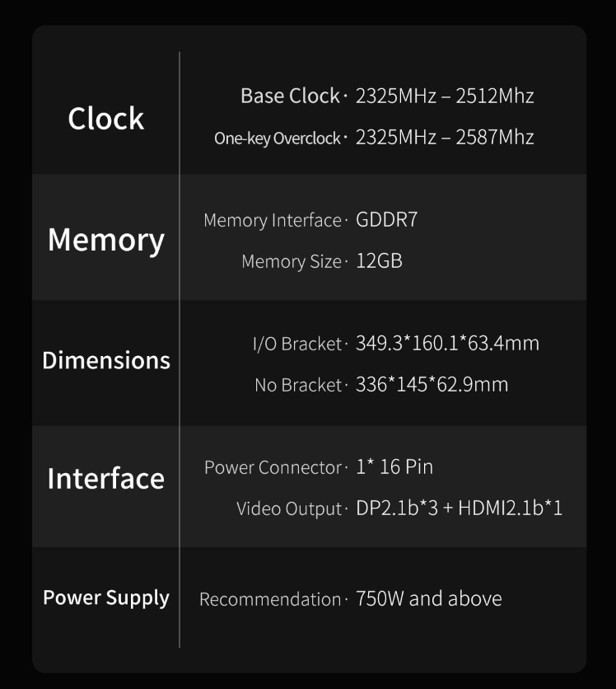The image size is (616, 689).
Task: Select the Memory Interface label
Action: coord(273,221)
